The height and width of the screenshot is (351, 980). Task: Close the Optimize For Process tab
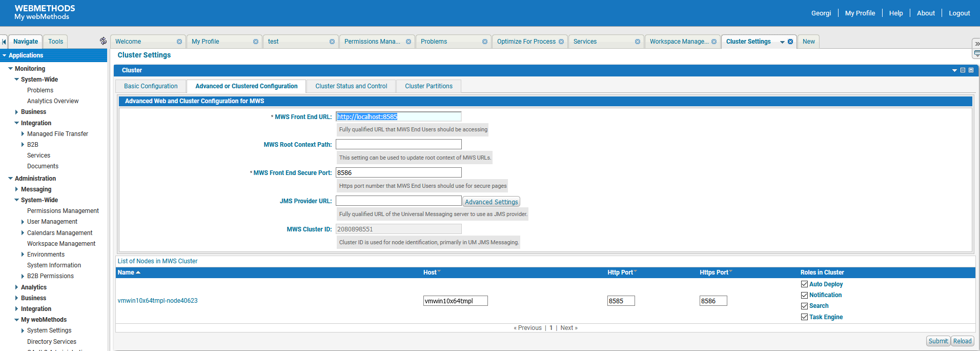pyautogui.click(x=561, y=42)
